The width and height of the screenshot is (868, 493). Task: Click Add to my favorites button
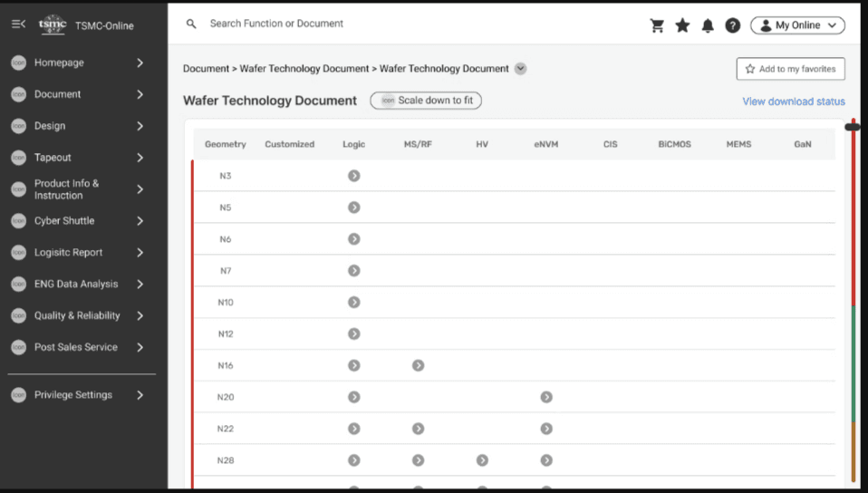coord(790,69)
